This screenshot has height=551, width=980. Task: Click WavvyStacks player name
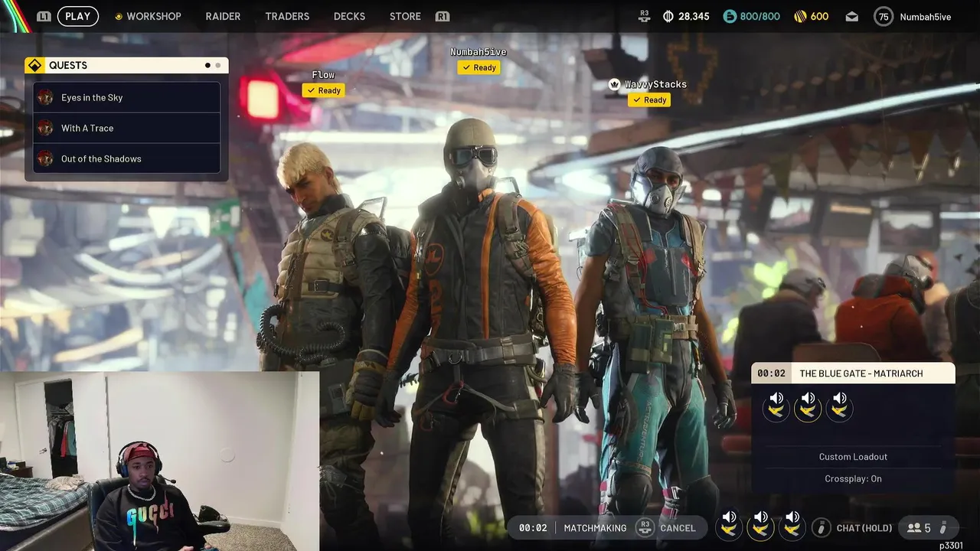coord(655,84)
